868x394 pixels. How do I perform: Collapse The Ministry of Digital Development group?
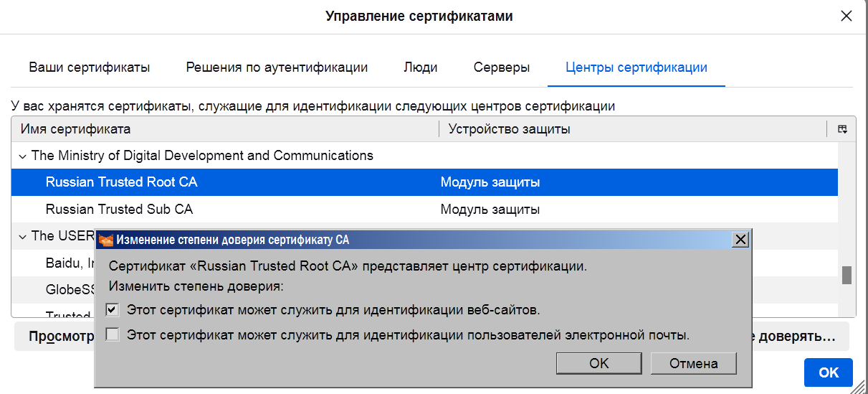[22, 156]
